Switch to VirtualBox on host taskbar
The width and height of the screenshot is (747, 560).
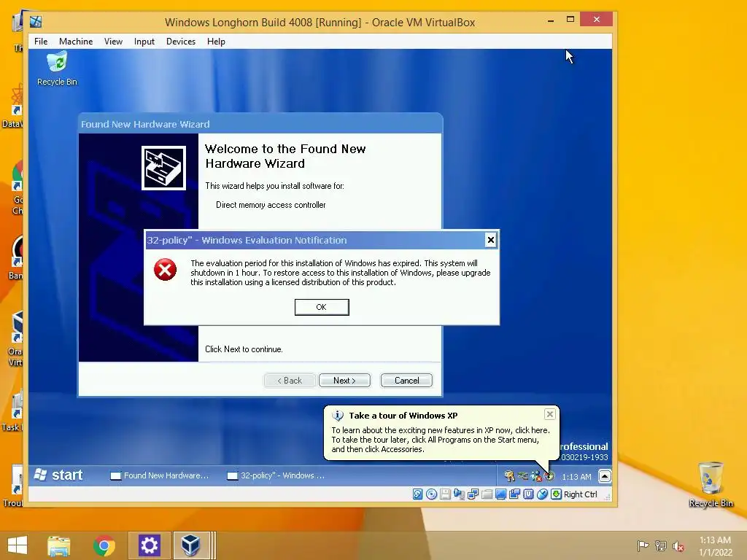pos(190,545)
